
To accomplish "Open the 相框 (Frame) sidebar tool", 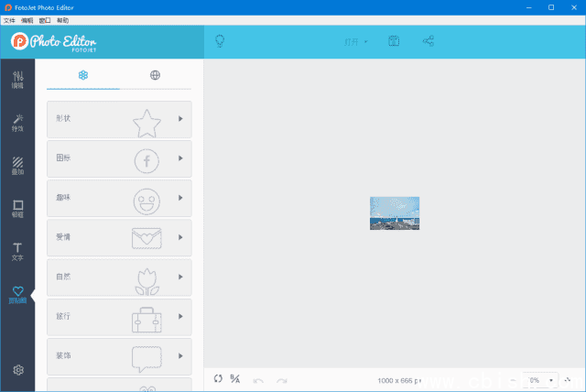I will 17,209.
